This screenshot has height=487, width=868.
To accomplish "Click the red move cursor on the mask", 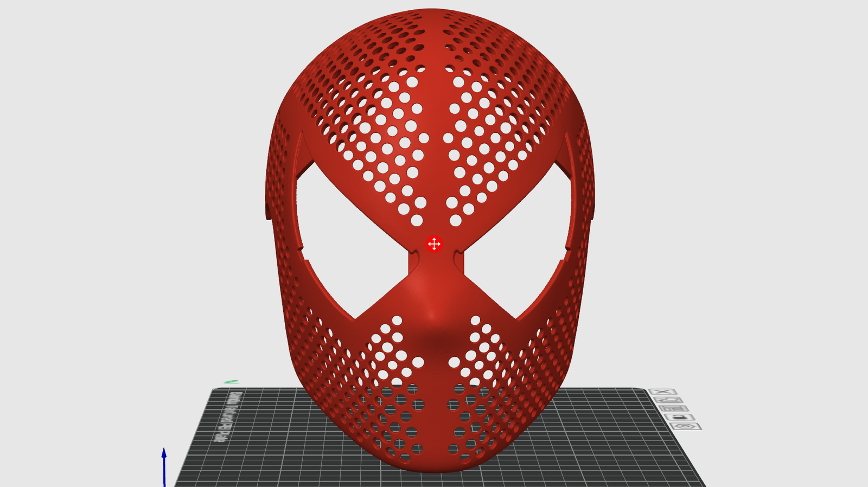I will point(433,244).
